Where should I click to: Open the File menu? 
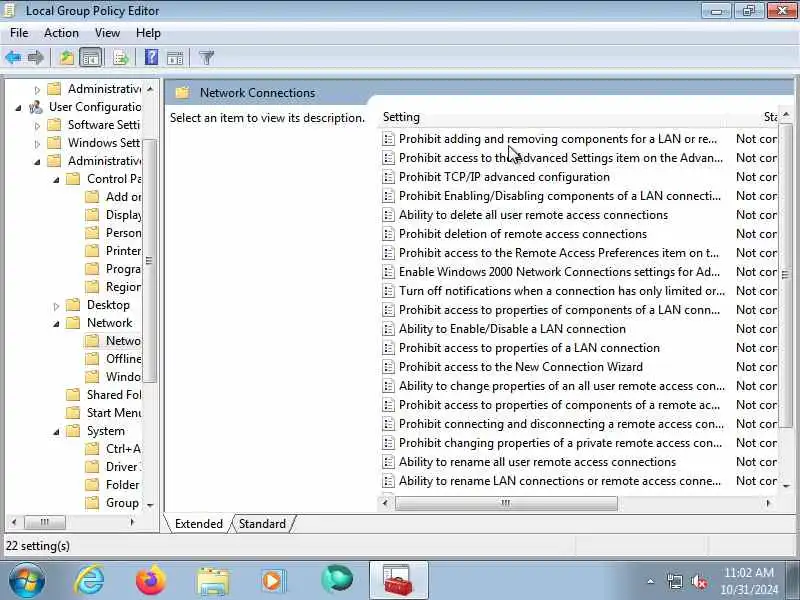(19, 33)
